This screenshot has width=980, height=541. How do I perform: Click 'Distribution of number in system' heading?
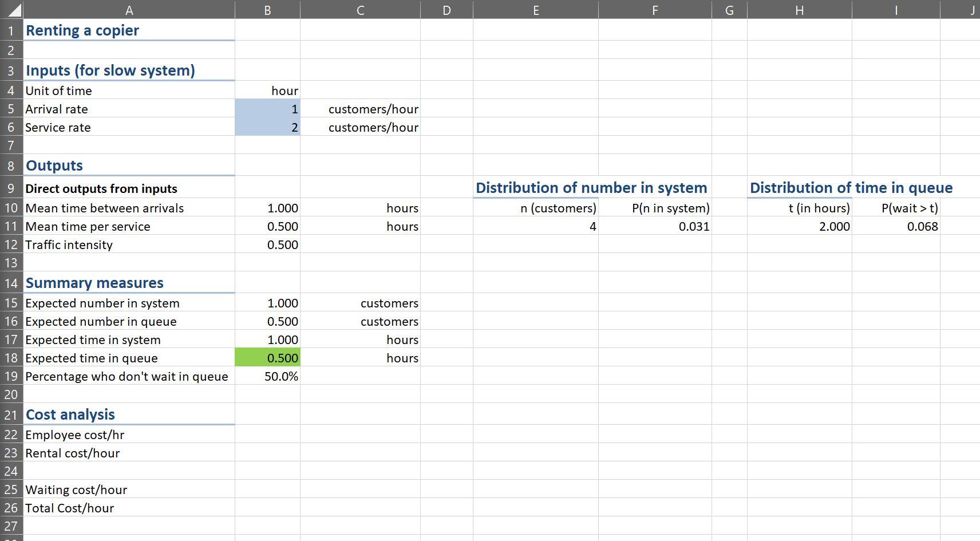pos(591,188)
